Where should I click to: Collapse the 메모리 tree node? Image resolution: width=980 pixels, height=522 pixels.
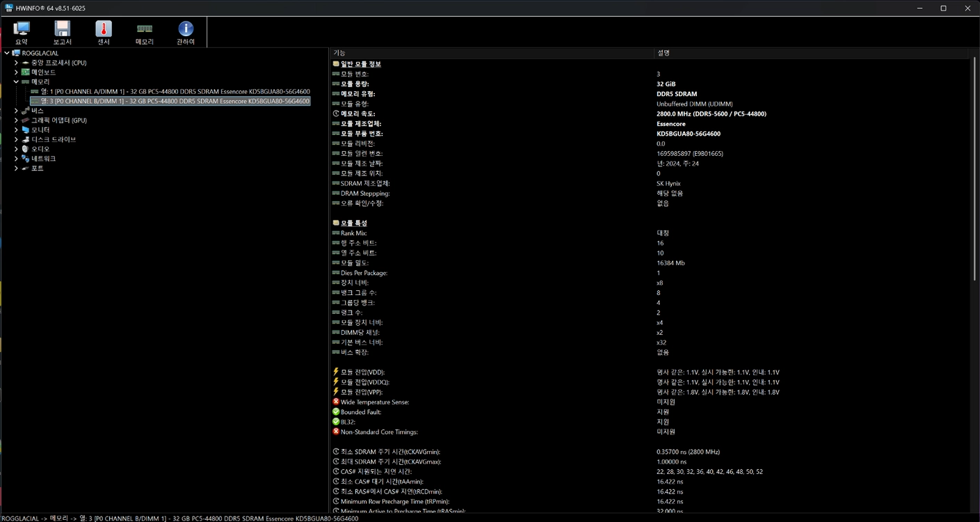point(16,82)
